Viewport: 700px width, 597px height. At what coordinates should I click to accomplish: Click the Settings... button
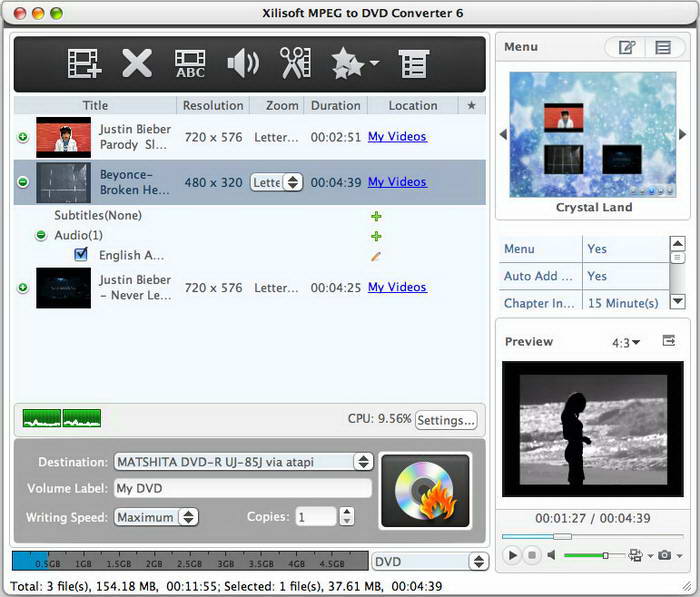tap(446, 420)
